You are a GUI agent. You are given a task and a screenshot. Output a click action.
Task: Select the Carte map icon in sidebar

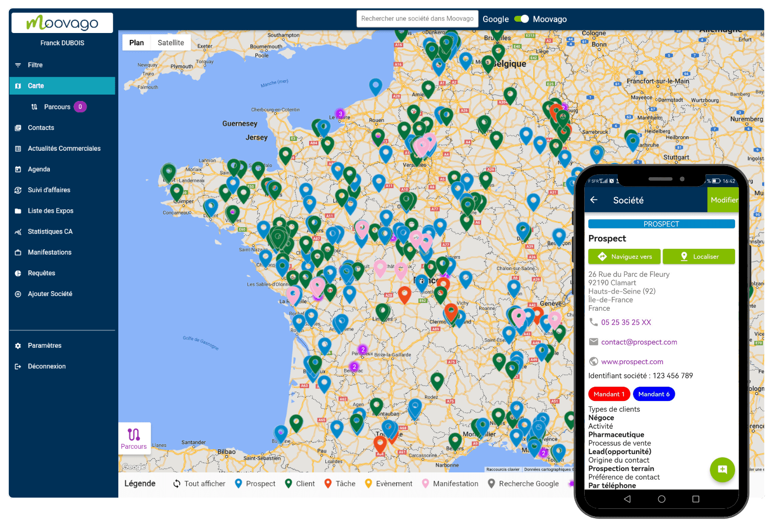(x=18, y=86)
